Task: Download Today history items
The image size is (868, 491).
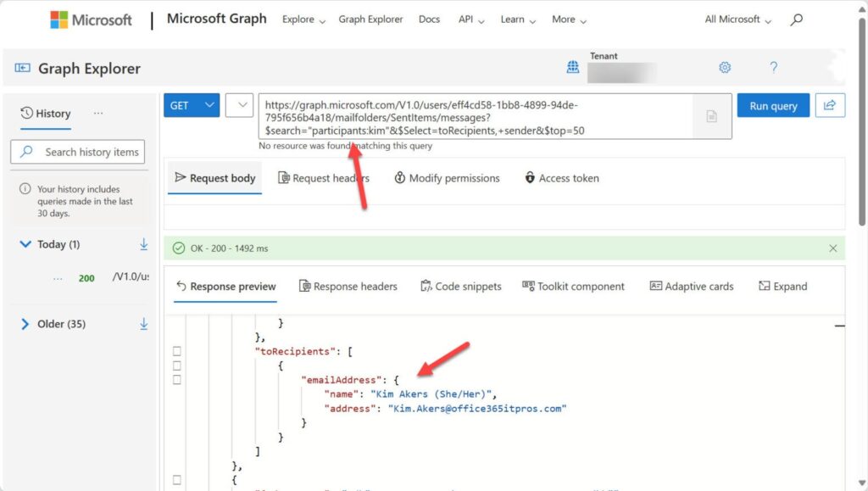Action: point(143,244)
